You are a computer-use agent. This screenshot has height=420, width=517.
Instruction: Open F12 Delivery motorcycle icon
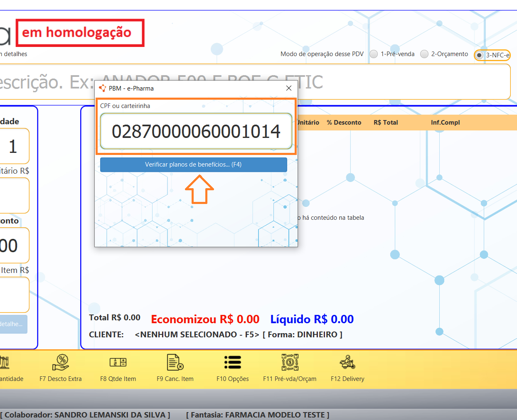click(x=347, y=362)
